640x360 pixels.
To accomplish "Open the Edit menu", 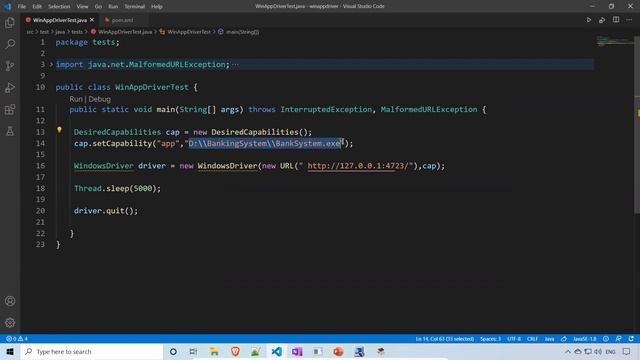I will [37, 7].
